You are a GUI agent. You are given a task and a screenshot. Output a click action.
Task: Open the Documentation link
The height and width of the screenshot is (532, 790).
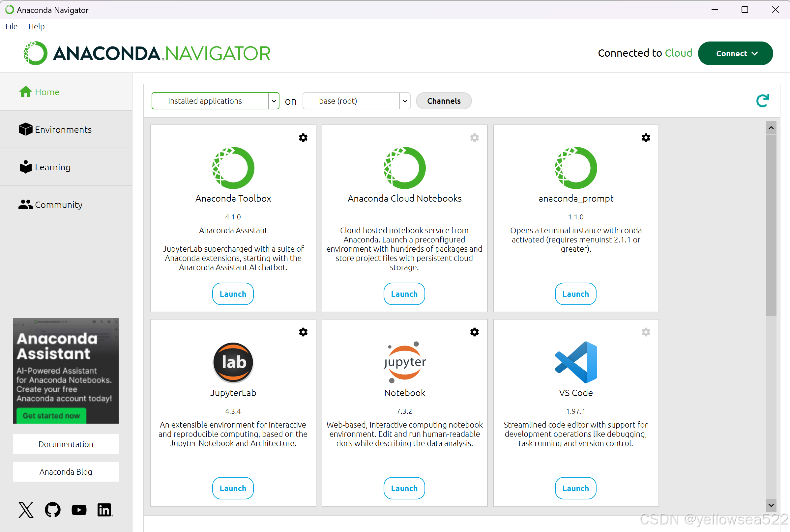coord(66,444)
